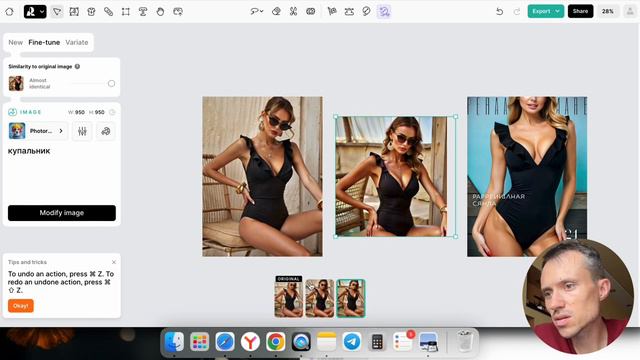Activate the hand pan tool
Viewport: 640px width, 360px height.
tap(160, 11)
